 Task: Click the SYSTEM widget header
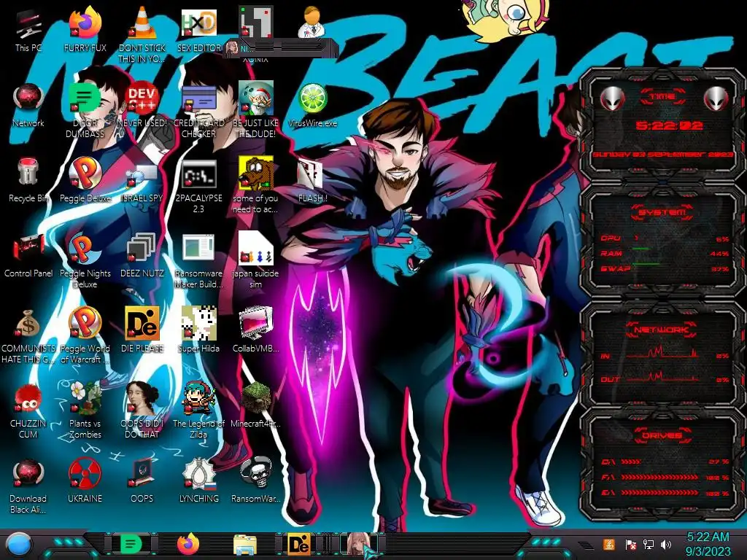point(662,212)
